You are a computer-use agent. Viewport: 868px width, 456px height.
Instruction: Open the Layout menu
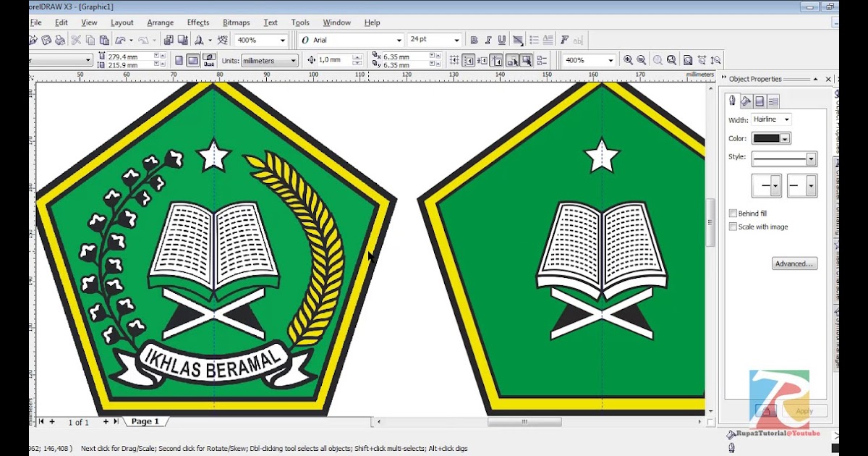122,22
